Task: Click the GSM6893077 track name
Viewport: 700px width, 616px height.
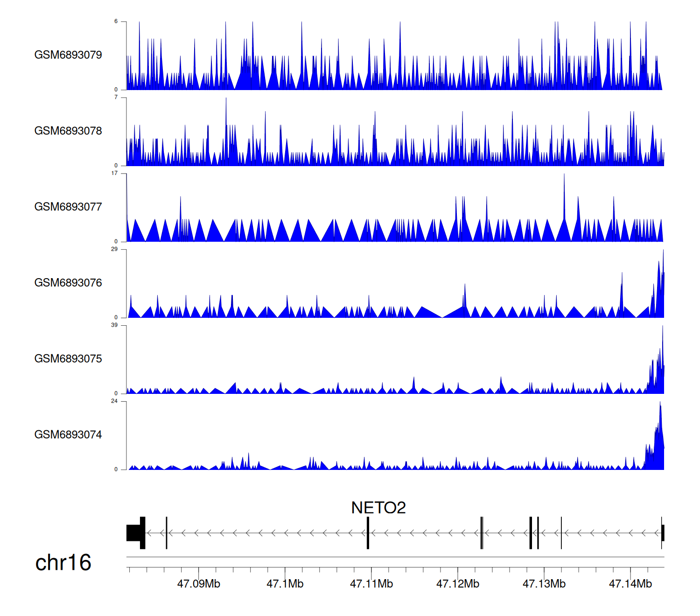Action: tap(68, 207)
